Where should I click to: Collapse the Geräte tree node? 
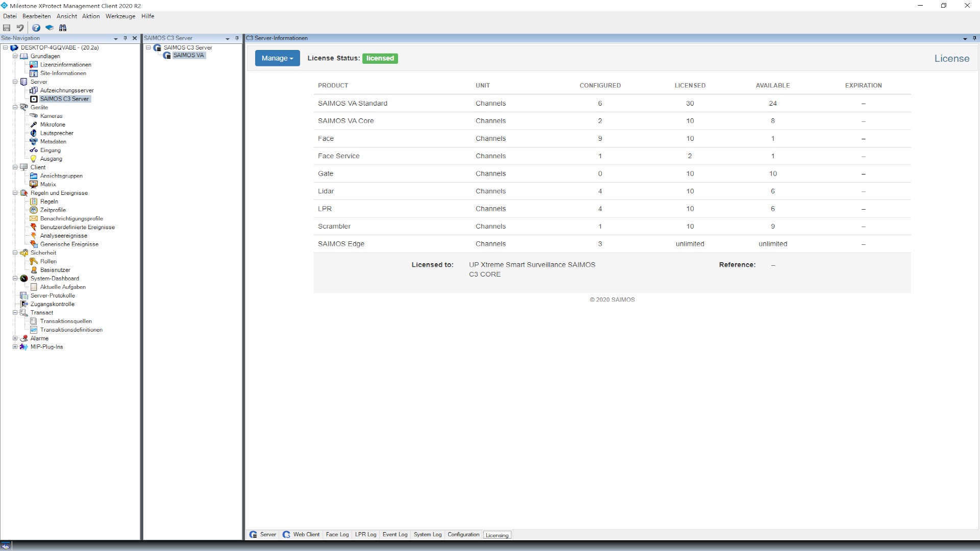coord(15,108)
